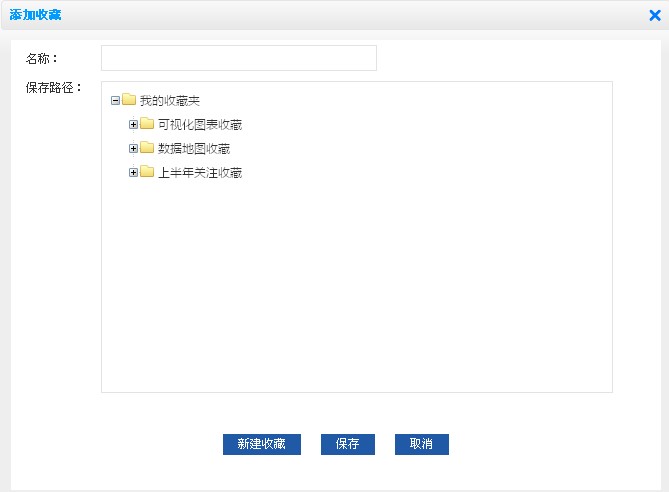The height and width of the screenshot is (492, 669).
Task: Collapse the 我的收藏夹 root folder
Action: click(115, 101)
